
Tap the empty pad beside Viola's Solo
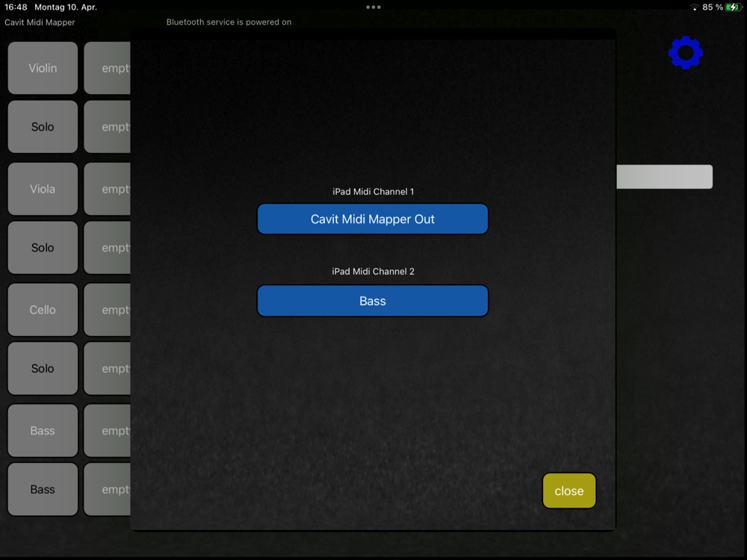pos(107,248)
